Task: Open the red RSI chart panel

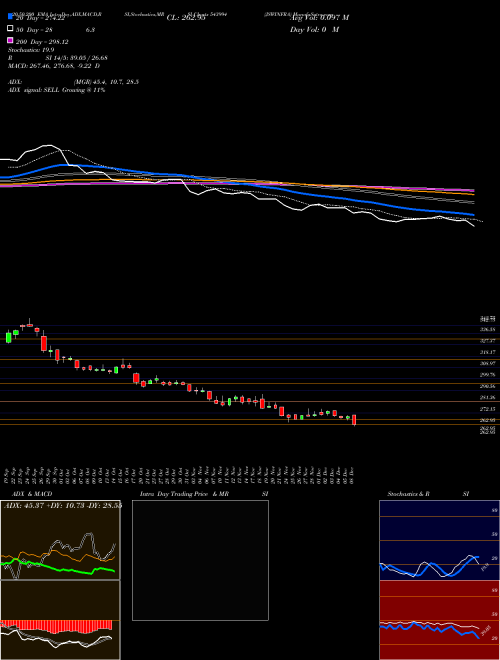Action: [x=439, y=620]
